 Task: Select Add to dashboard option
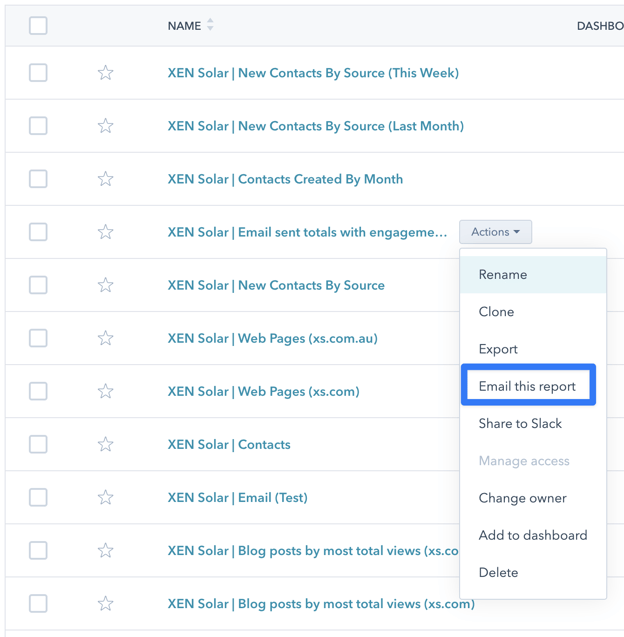[533, 535]
